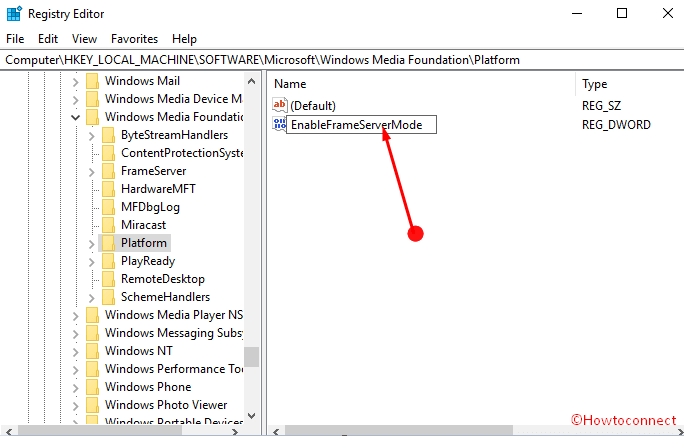Expand the FrameServer key
The image size is (684, 436).
pyautogui.click(x=92, y=172)
